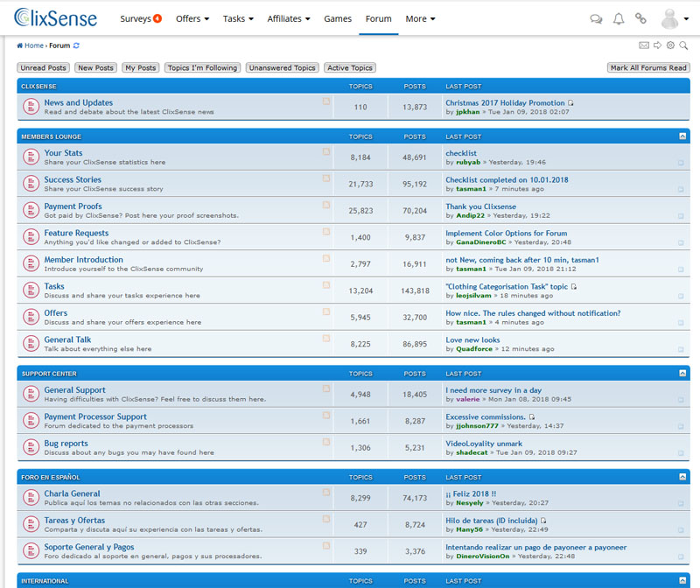Click the General Talk forum icon
This screenshot has height=588, width=700.
point(31,344)
